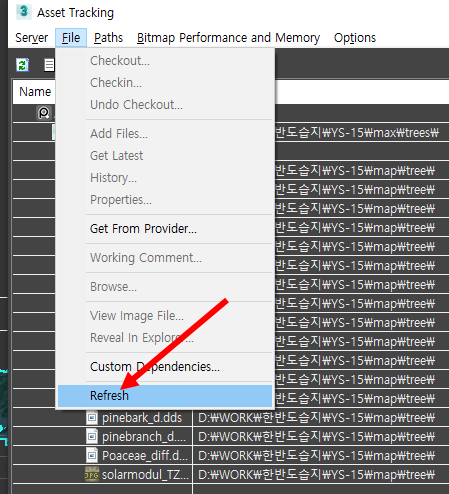
Task: Select Get From Provider menu entry
Action: point(165,229)
